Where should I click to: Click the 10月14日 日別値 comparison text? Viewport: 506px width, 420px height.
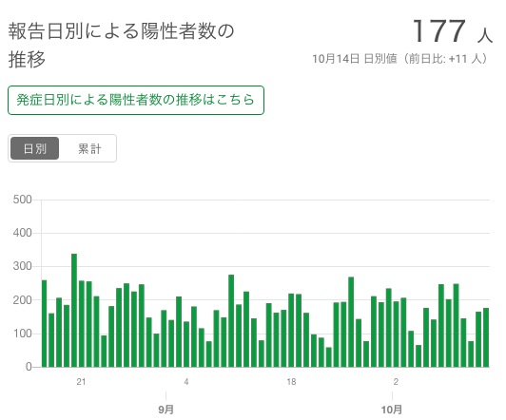pos(400,59)
